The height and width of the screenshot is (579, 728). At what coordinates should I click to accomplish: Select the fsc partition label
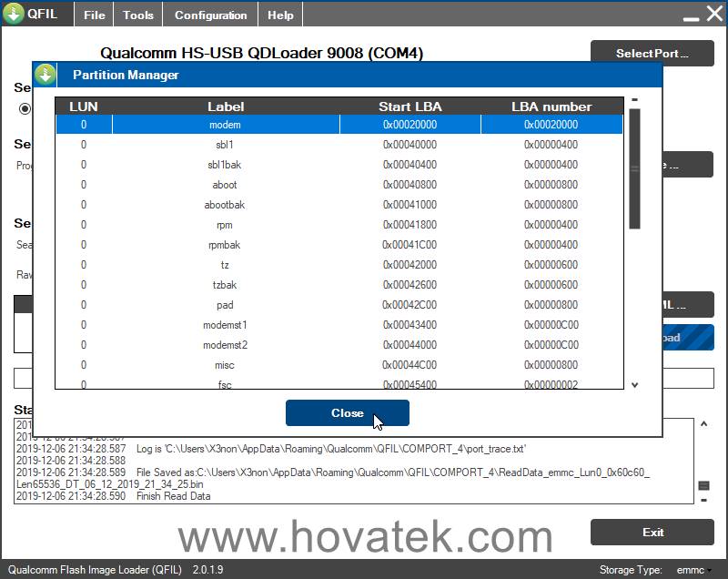click(x=225, y=384)
